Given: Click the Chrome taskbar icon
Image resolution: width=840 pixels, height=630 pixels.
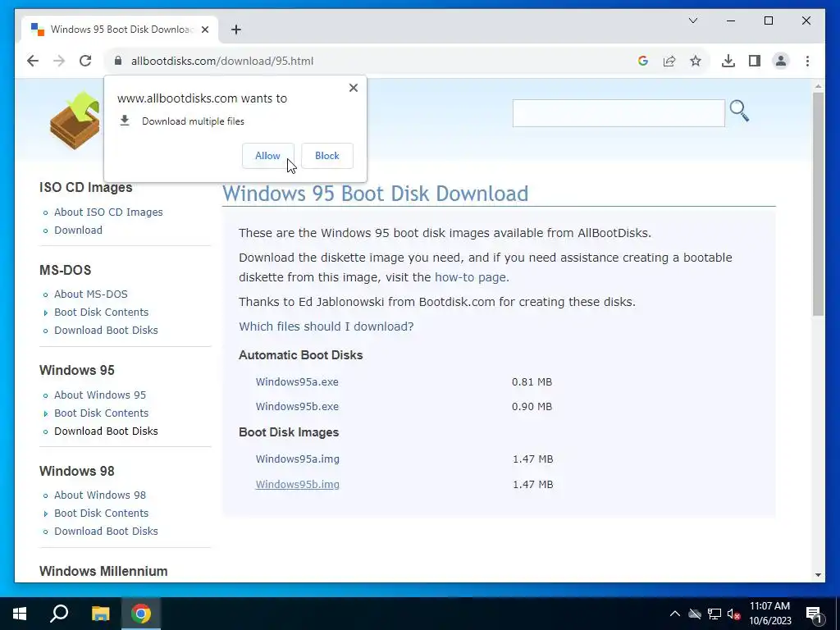Looking at the screenshot, I should tap(141, 614).
